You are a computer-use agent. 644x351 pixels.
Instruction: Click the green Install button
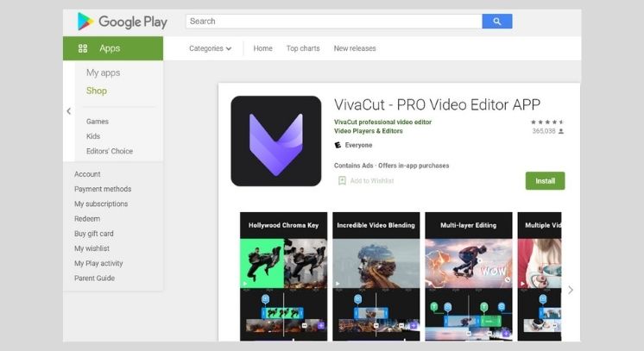[545, 181]
